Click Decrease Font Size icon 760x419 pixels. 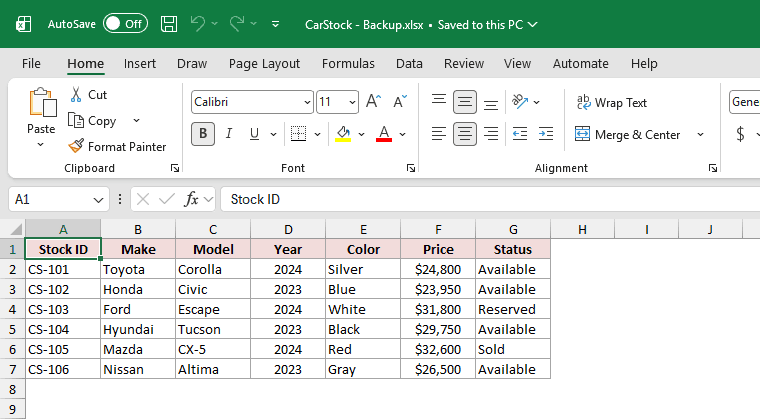pyautogui.click(x=400, y=101)
